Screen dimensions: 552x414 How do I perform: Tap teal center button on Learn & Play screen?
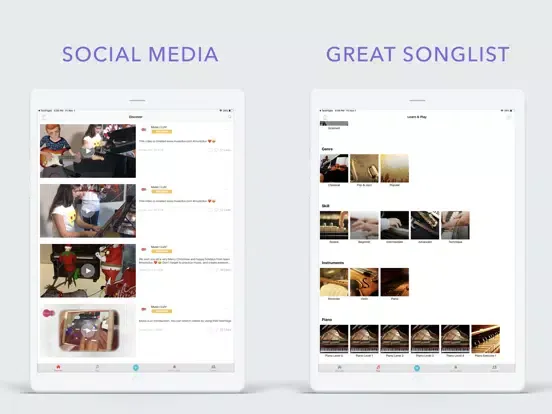tap(417, 368)
